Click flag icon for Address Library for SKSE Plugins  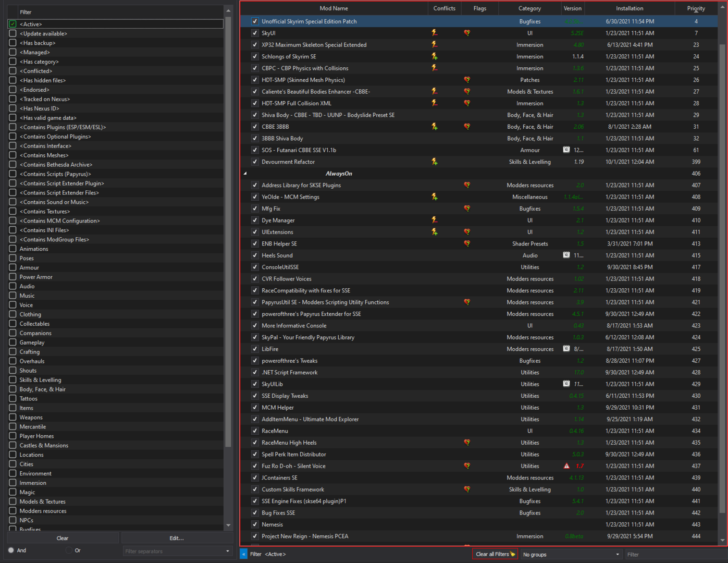coord(467,185)
